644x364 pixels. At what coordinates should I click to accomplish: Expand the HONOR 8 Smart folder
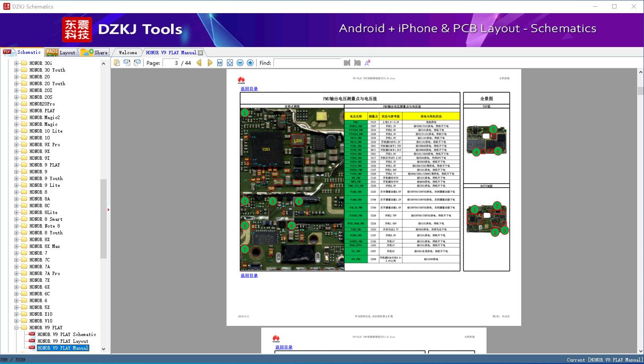[x=17, y=219]
